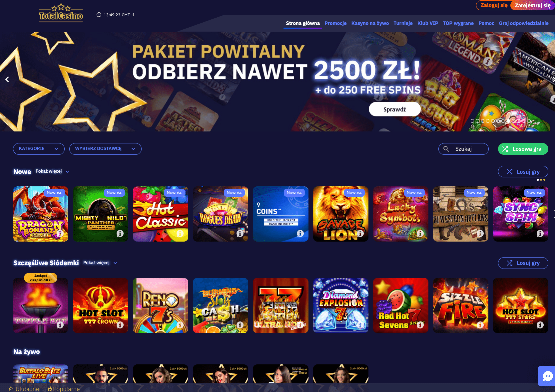Click the Sprawdź banner button

pos(395,109)
